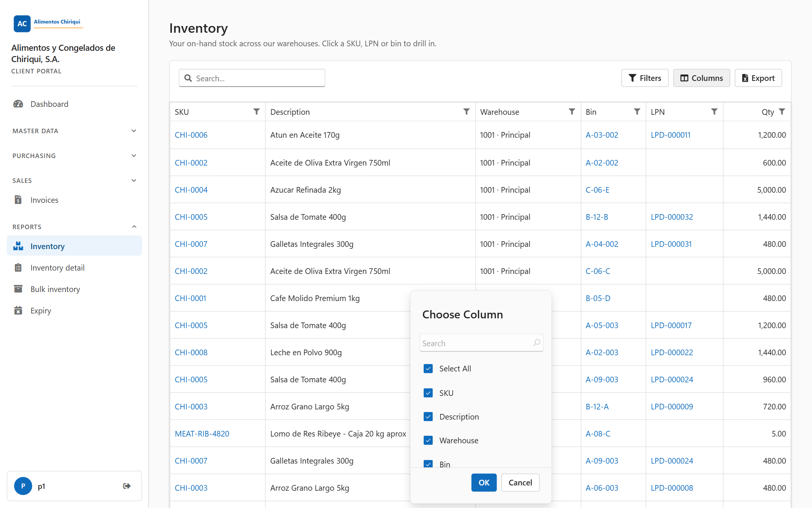The image size is (812, 508).
Task: Cancel the Choose Column dialog
Action: pyautogui.click(x=520, y=482)
